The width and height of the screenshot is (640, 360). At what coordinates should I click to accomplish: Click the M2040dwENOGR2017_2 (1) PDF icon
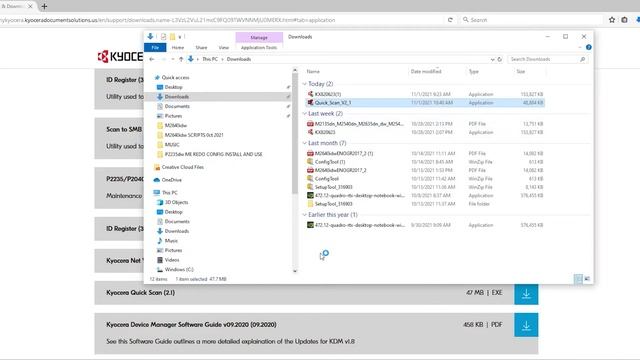(x=310, y=153)
